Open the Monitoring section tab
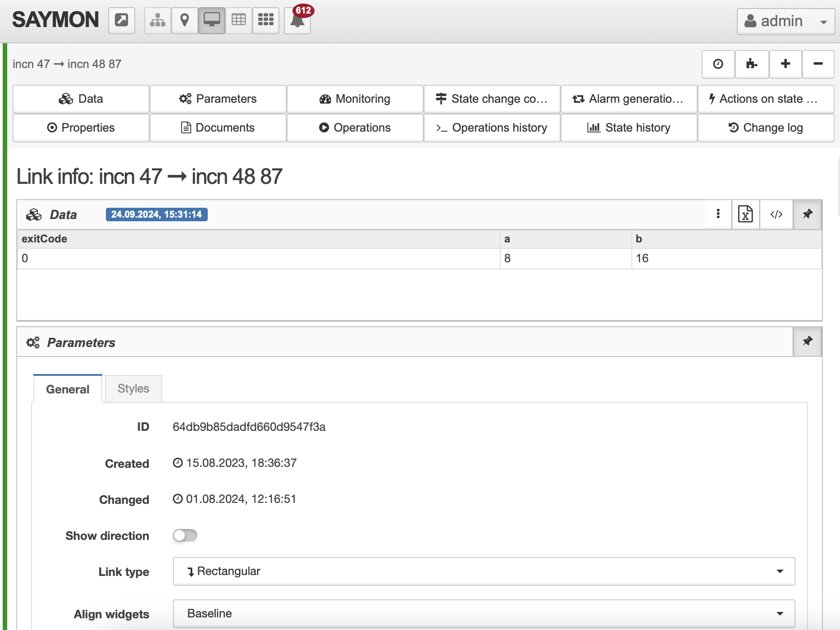Image resolution: width=840 pixels, height=630 pixels. click(355, 99)
